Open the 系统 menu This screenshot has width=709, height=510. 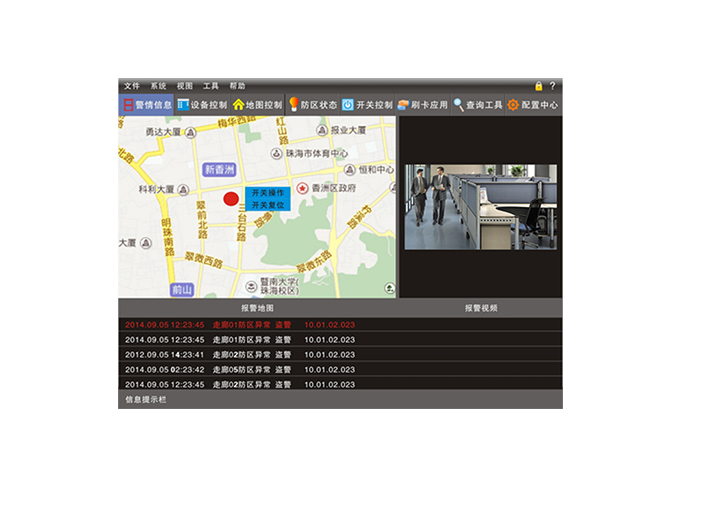[159, 86]
